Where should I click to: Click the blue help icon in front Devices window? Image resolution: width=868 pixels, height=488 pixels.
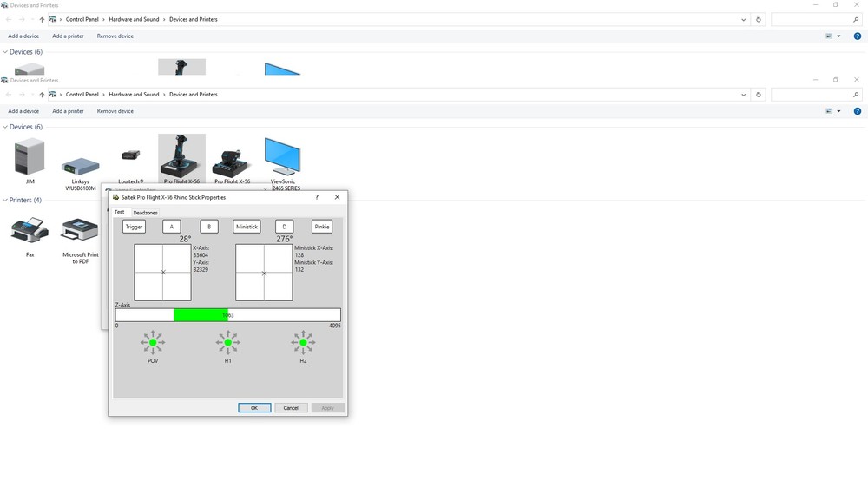click(x=857, y=111)
